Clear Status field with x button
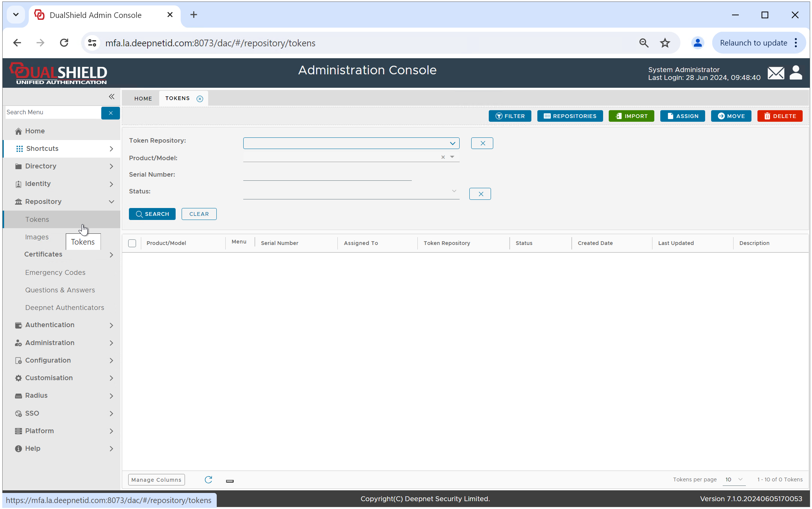Screen dimensions: 812x509 (480, 194)
